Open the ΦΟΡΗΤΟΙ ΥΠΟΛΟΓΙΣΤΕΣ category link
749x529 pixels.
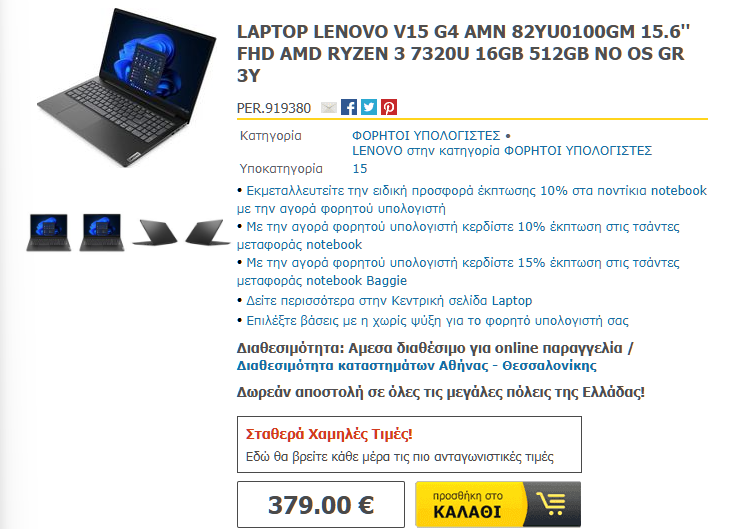pos(426,136)
